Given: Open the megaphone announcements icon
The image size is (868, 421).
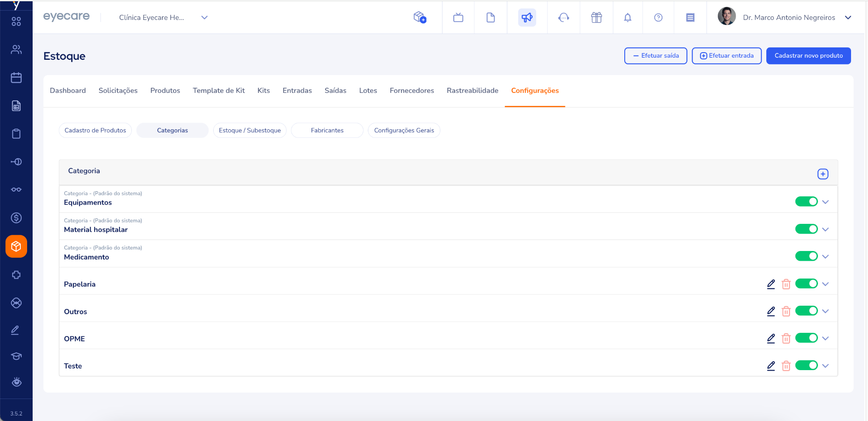Looking at the screenshot, I should [527, 17].
